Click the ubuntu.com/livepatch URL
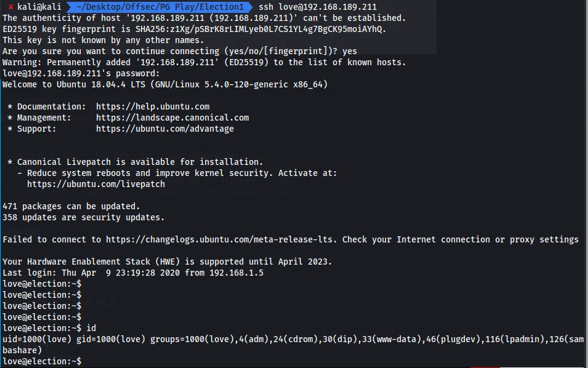Screen dimensions: 588x368 96,185
